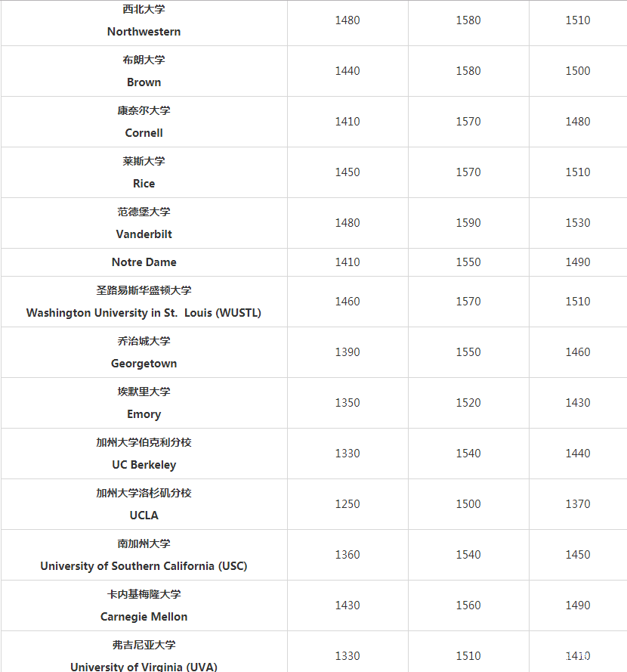Select the Georgetown university name

[144, 364]
